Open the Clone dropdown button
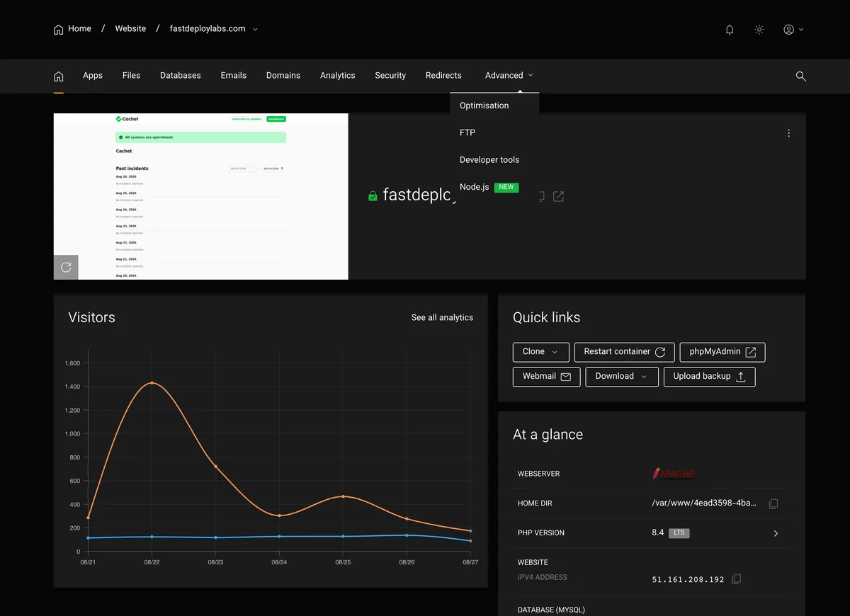Viewport: 850px width, 616px height. click(540, 352)
